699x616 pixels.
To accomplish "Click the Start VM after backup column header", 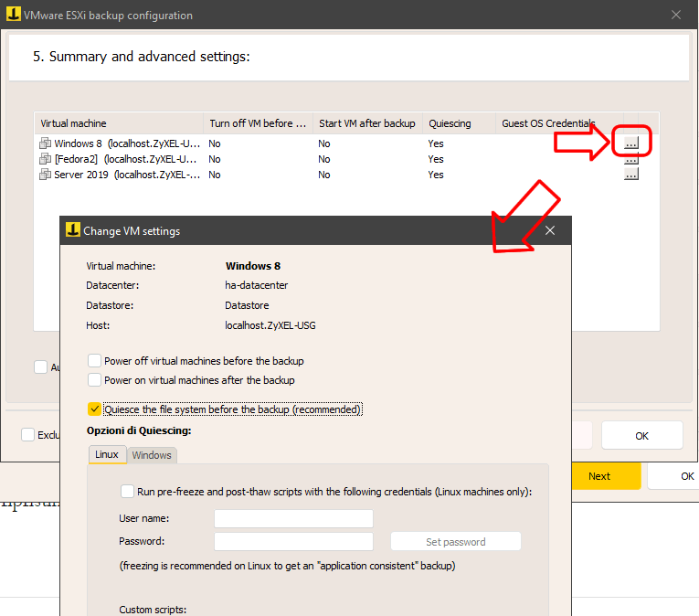I will point(367,123).
